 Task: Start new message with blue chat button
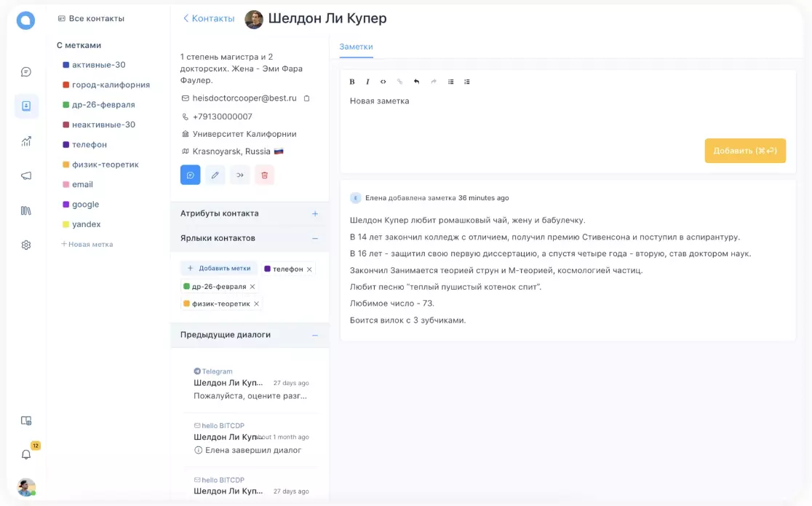click(190, 175)
